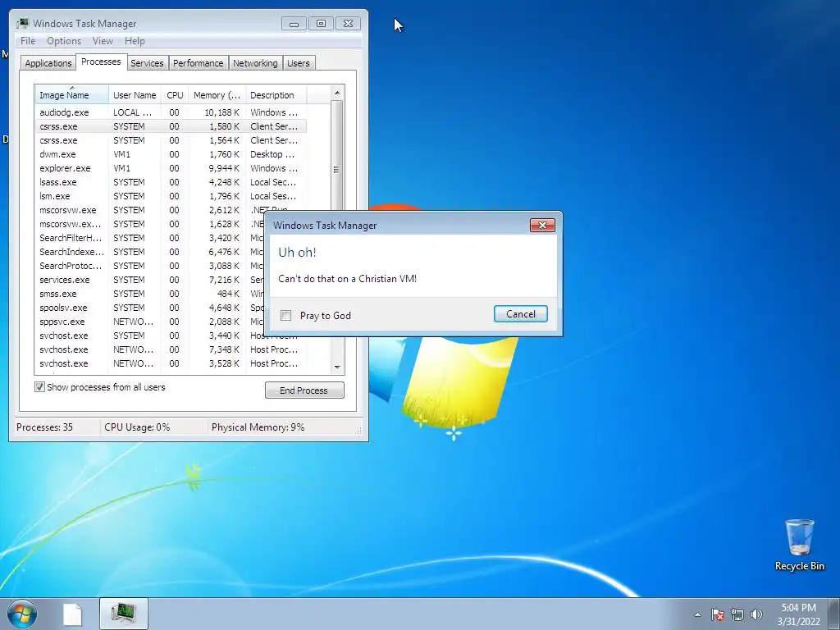The width and height of the screenshot is (840, 630).
Task: Click the Start orb button
Action: tap(22, 614)
